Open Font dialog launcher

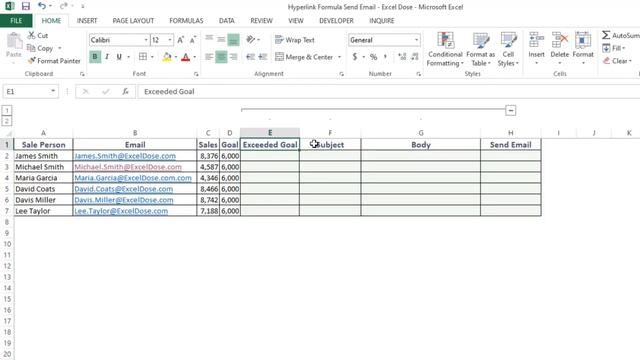tap(196, 74)
